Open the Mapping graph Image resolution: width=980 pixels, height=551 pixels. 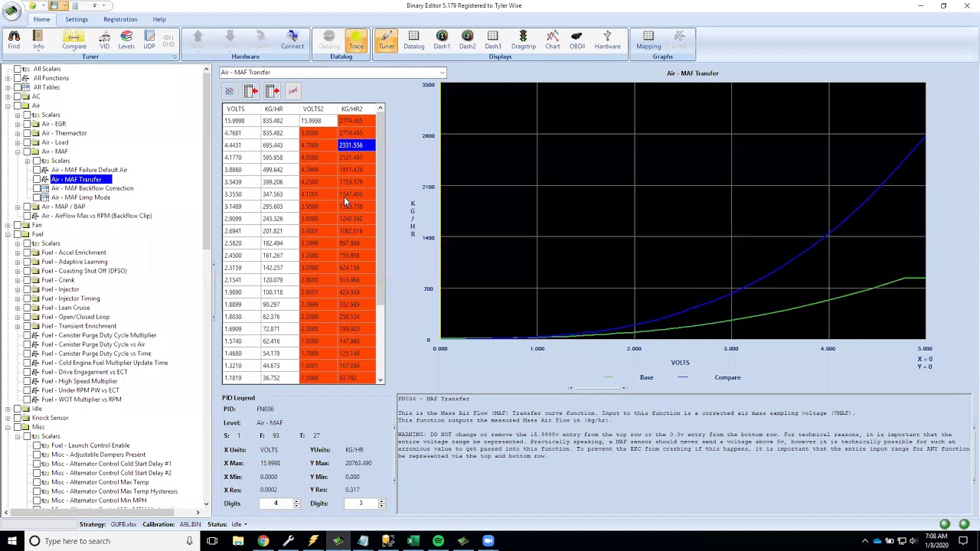coord(648,40)
